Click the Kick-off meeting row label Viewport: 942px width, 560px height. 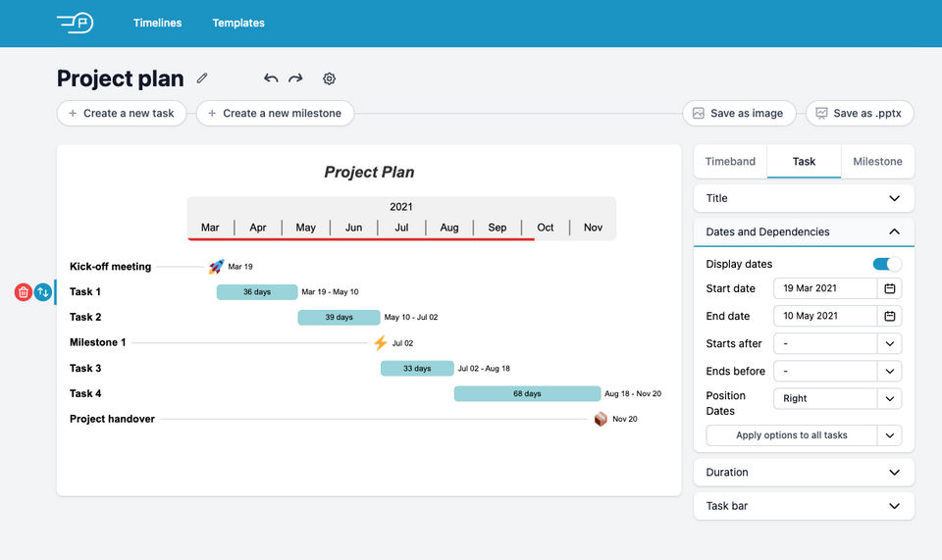click(x=111, y=267)
